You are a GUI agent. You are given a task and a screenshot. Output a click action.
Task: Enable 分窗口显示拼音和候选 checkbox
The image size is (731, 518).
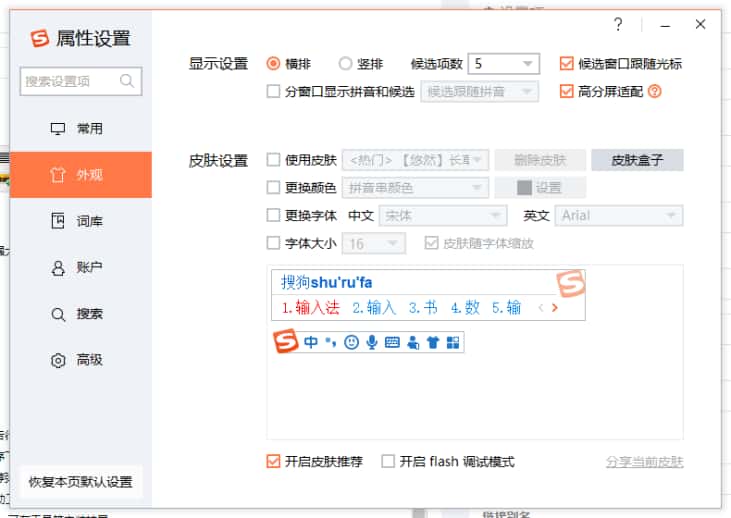pyautogui.click(x=273, y=91)
